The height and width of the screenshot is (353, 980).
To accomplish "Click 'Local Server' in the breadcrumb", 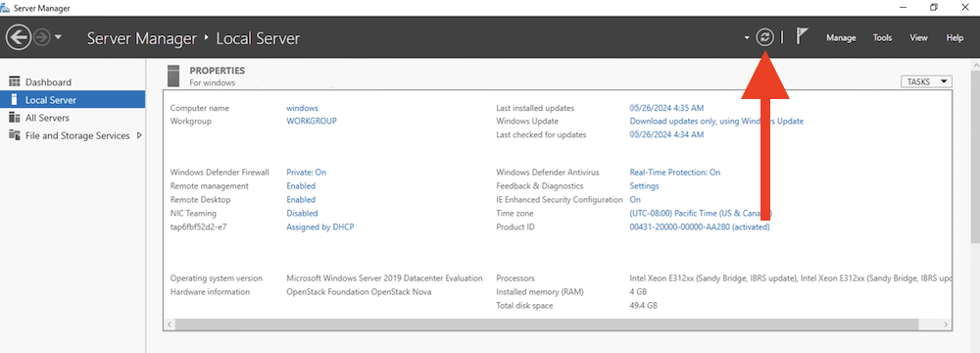I will pos(258,38).
